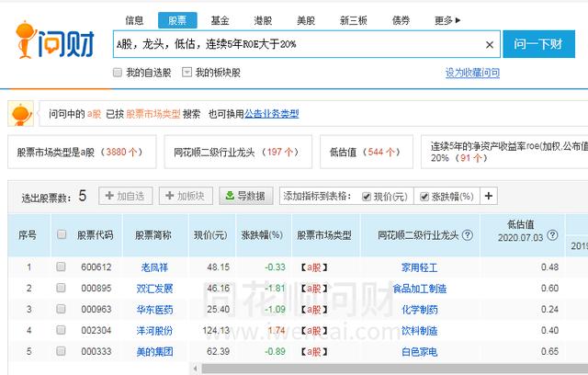Check the box for 600612 老凤祥
Viewport: 588px width, 375px height.
(61, 267)
